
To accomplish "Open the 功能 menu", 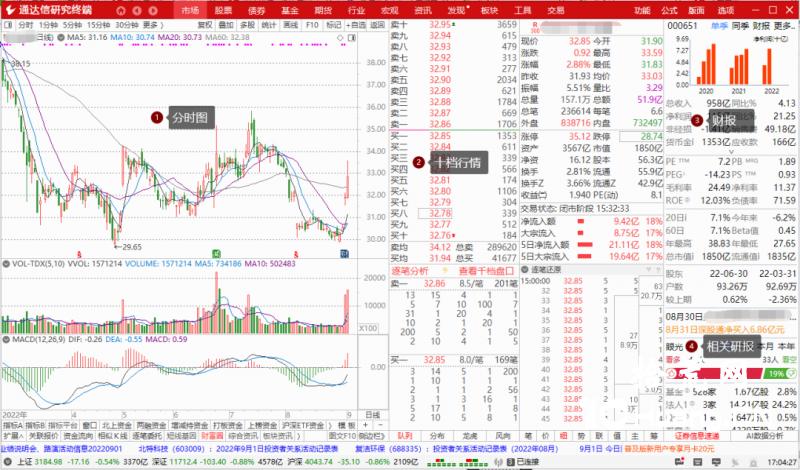I will coord(641,10).
